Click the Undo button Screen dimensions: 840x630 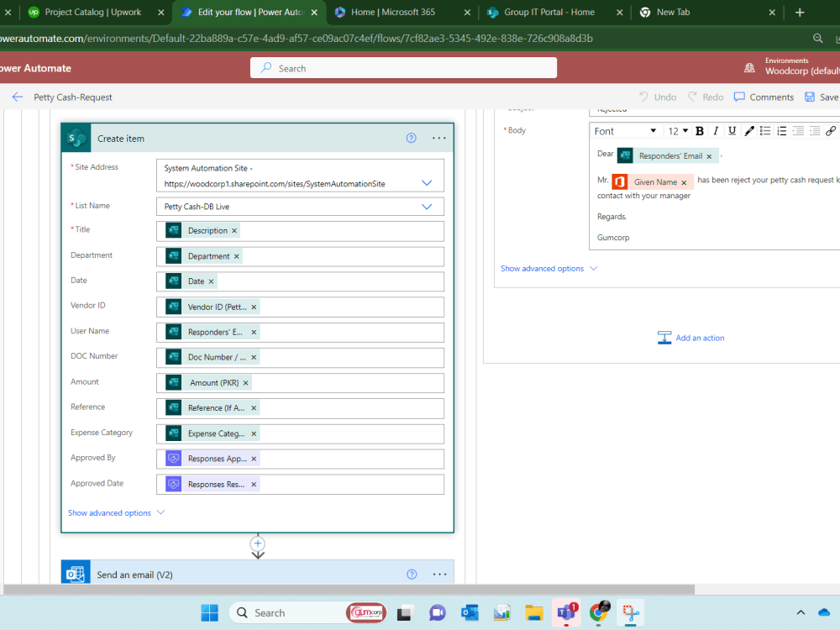coord(658,97)
